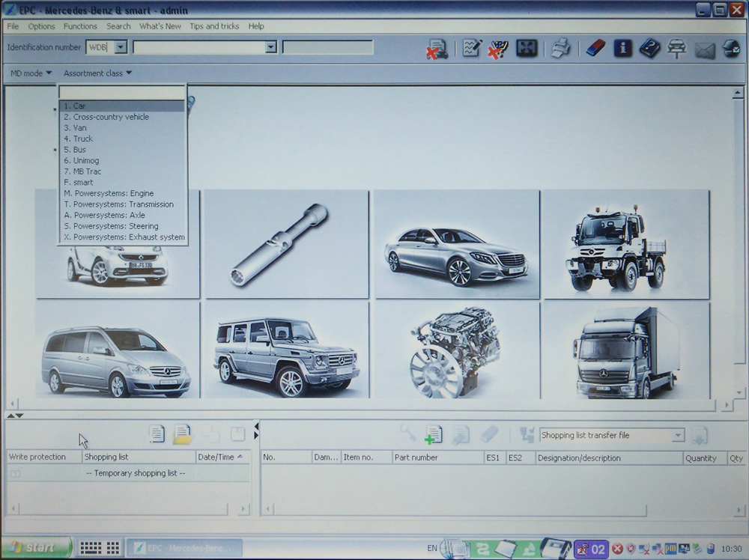Open the Windows start button
Viewport: 749px width, 560px height.
pos(36,547)
